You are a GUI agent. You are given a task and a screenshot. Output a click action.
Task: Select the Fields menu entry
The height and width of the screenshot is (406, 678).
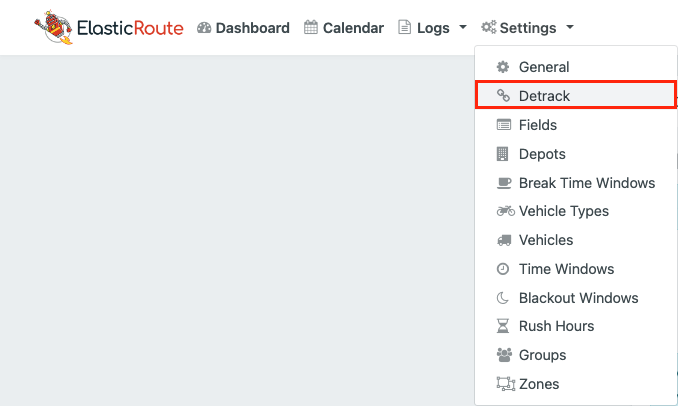pos(576,125)
